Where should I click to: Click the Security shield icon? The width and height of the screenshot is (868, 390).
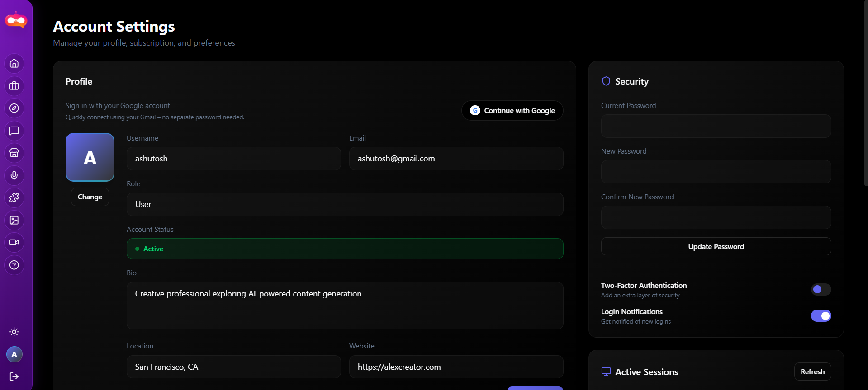pyautogui.click(x=606, y=81)
